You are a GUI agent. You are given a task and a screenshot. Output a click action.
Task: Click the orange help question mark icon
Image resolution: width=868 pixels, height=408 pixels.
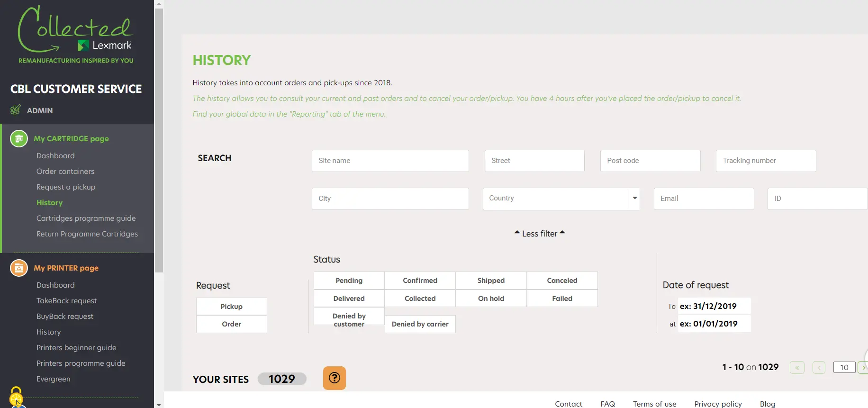coord(335,378)
